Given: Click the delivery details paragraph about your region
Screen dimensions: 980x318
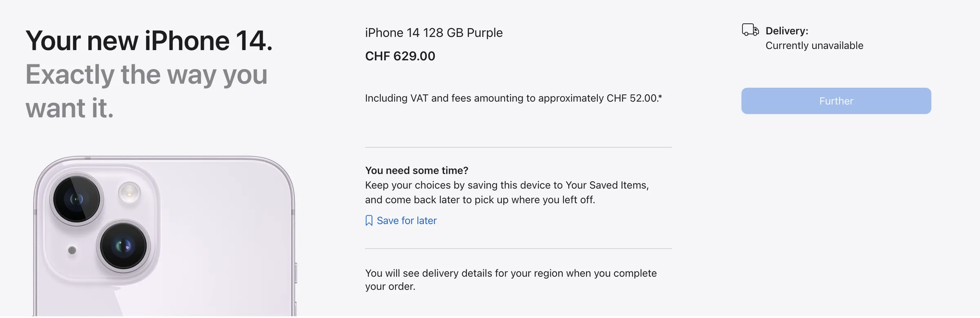Looking at the screenshot, I should (x=510, y=280).
